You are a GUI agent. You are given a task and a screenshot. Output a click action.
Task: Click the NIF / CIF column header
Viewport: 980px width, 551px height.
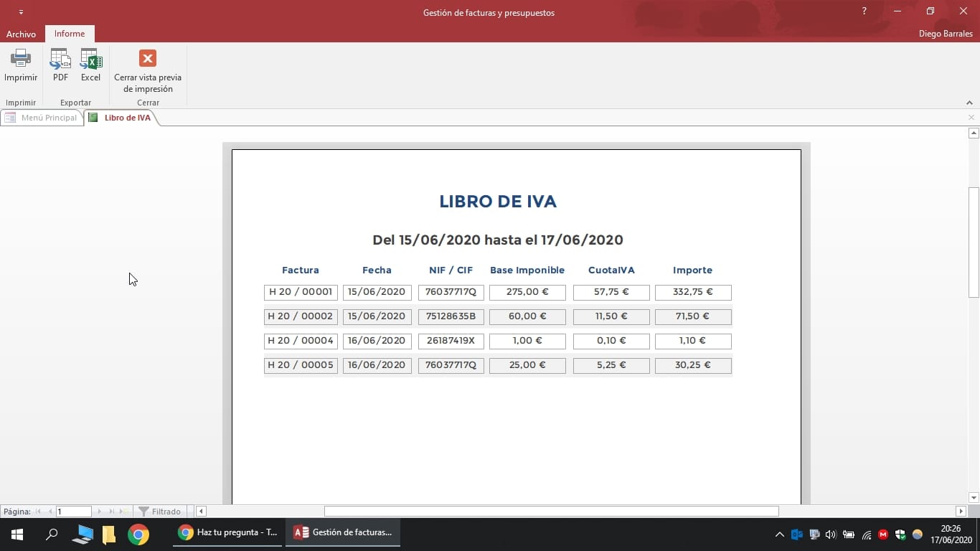pyautogui.click(x=451, y=270)
